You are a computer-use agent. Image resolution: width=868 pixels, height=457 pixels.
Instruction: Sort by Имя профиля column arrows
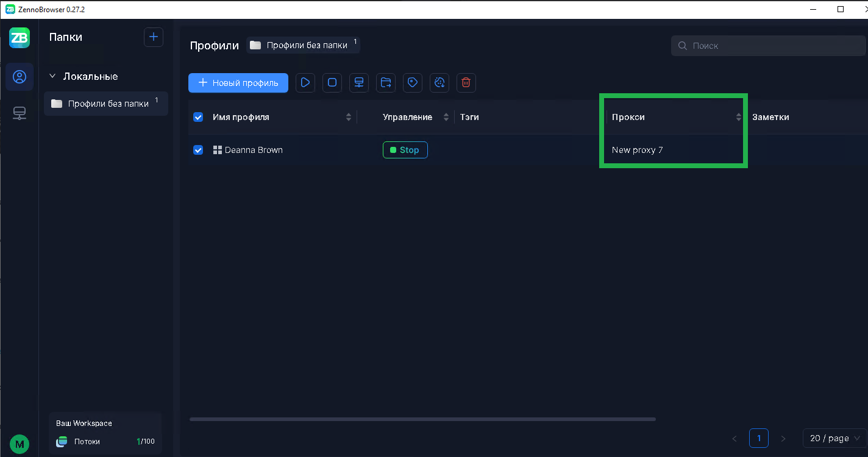click(349, 117)
